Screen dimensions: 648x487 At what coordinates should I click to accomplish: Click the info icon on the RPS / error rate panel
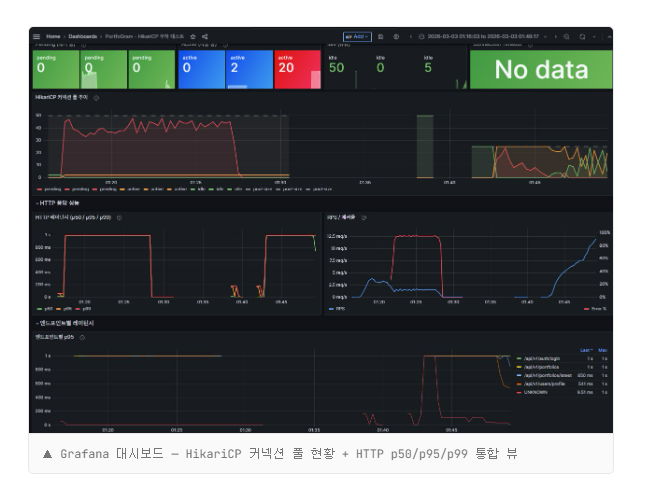pyautogui.click(x=364, y=217)
